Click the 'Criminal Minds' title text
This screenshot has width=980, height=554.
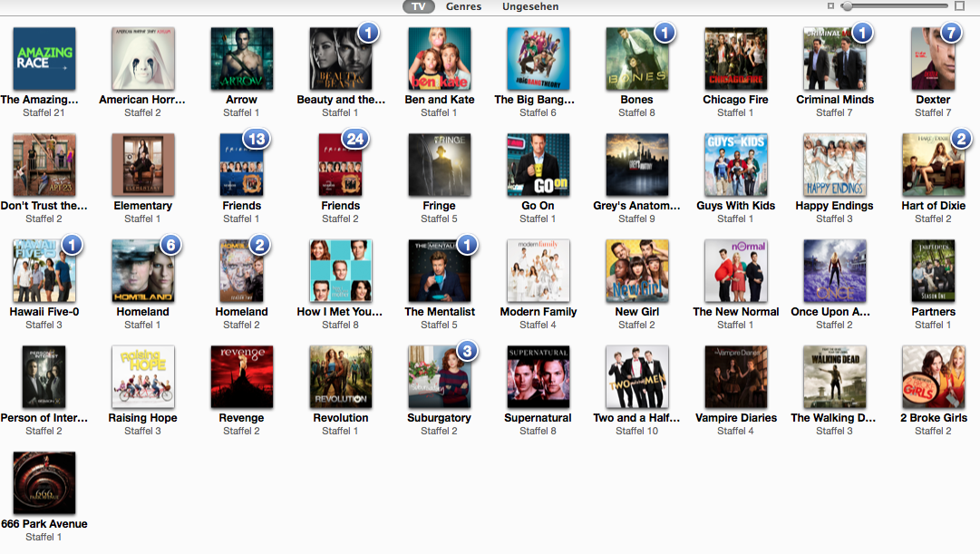(834, 100)
